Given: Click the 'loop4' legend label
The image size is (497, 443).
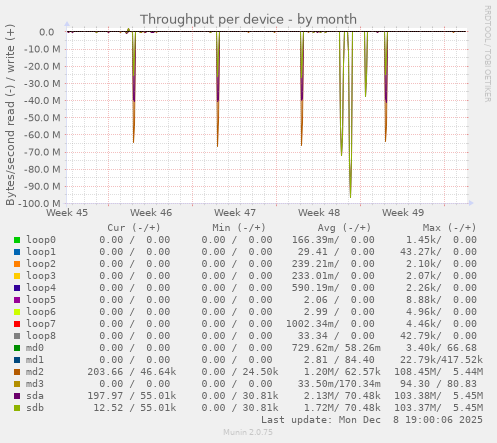Looking at the screenshot, I should point(41,288).
